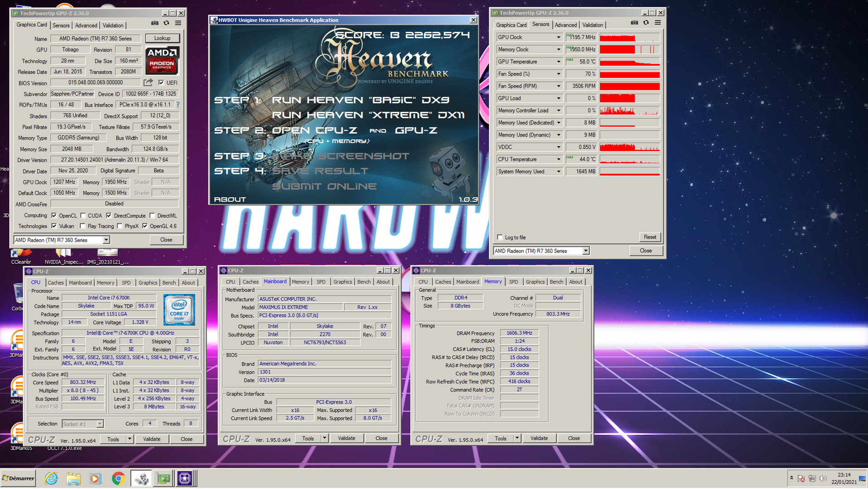The width and height of the screenshot is (868, 489).
Task: Toggle the DirectML checkbox
Action: click(152, 216)
